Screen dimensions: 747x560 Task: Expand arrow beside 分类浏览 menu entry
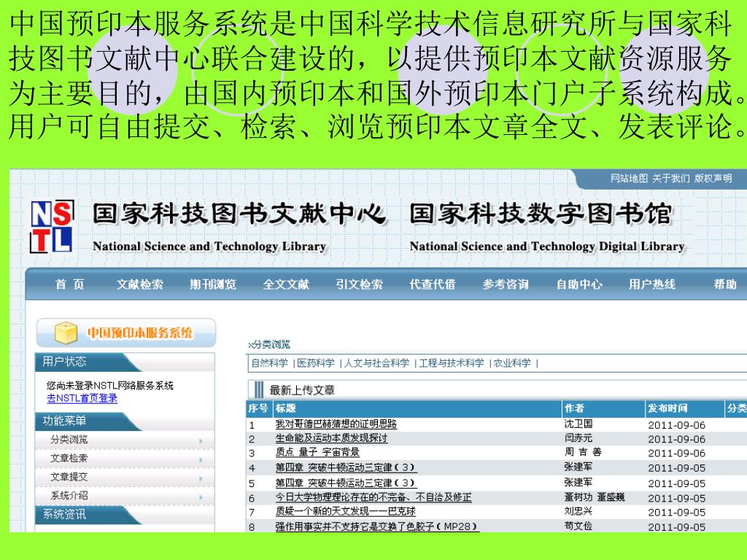201,441
